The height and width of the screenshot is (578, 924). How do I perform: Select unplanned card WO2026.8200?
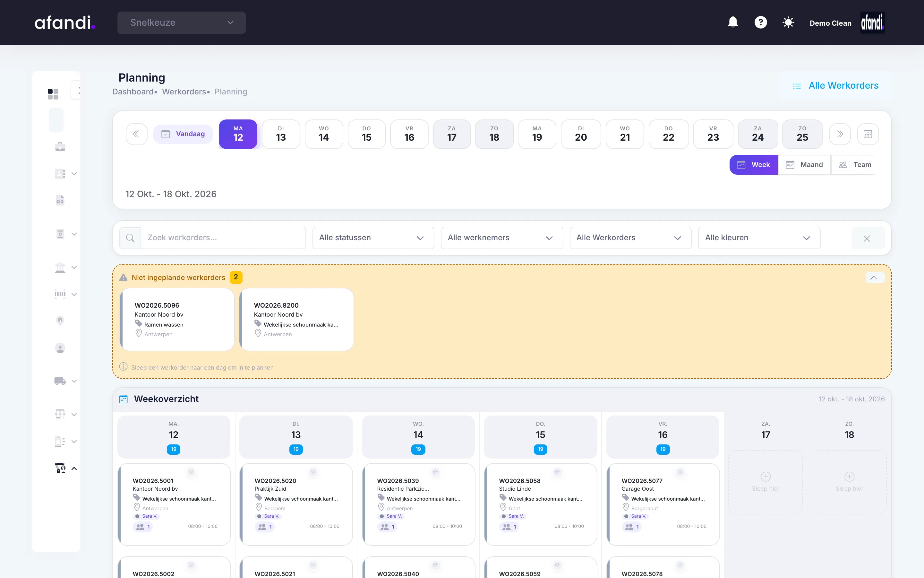(x=296, y=320)
